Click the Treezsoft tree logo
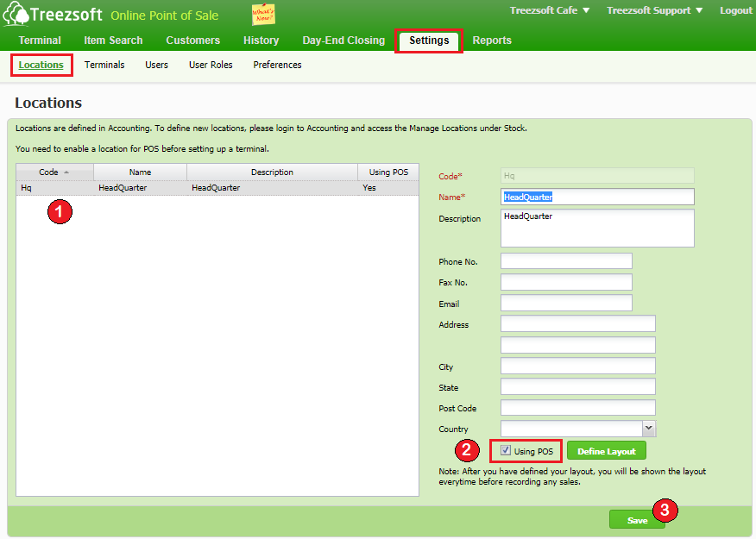Image resolution: width=756 pixels, height=539 pixels. click(16, 14)
